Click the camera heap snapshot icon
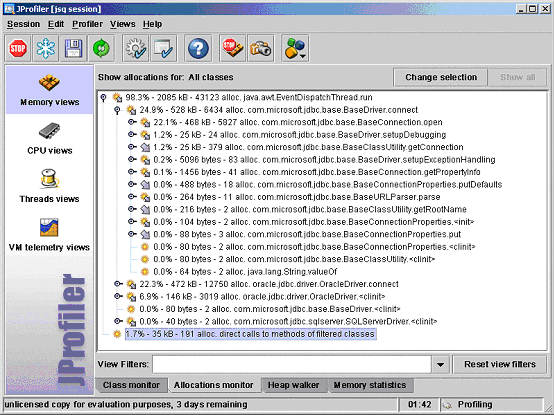The height and width of the screenshot is (415, 554). (x=261, y=48)
